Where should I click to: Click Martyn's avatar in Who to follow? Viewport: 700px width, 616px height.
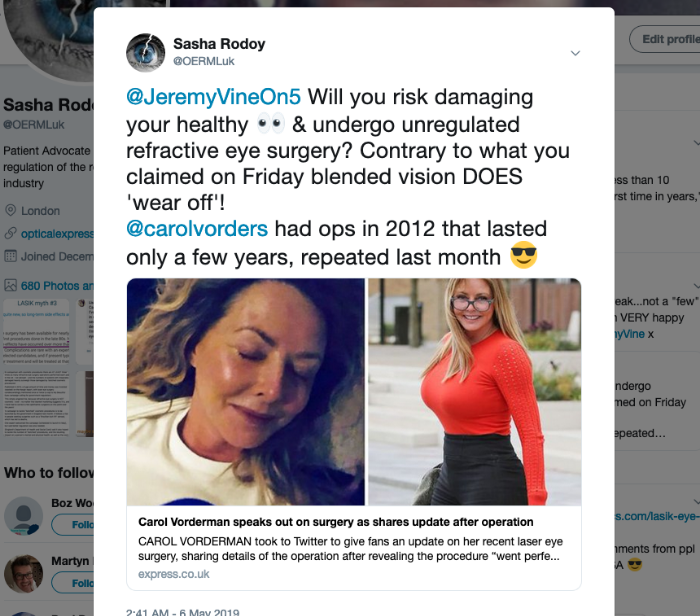23,573
